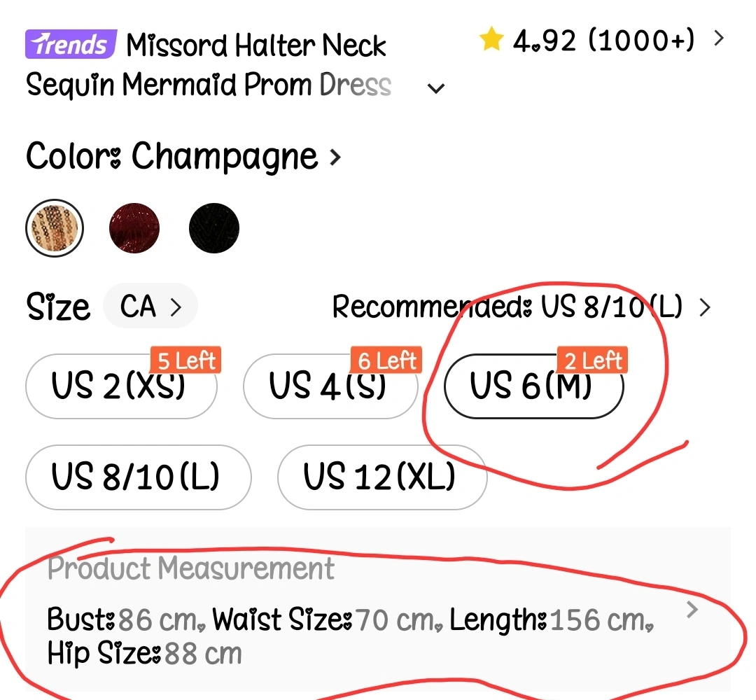Select the black color swatch
The width and height of the screenshot is (756, 700).
pos(214,228)
